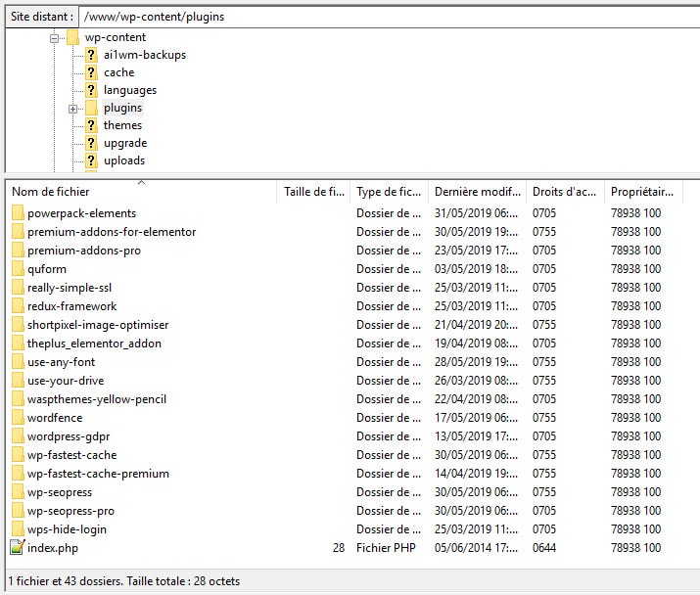Click folder icon of use-any-font
The image size is (700, 595).
[18, 362]
